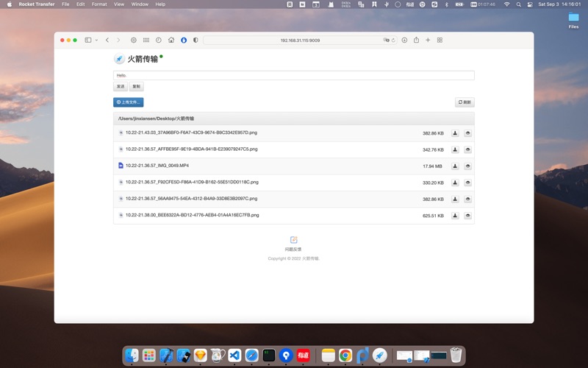The height and width of the screenshot is (368, 588).
Task: Open Control Center in menu bar
Action: coord(530,4)
